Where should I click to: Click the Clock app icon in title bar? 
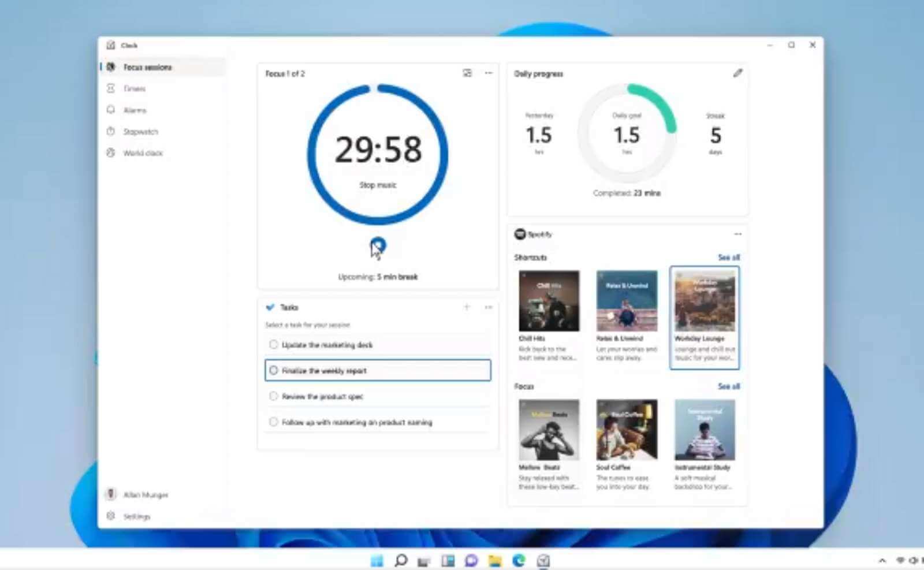tap(111, 45)
